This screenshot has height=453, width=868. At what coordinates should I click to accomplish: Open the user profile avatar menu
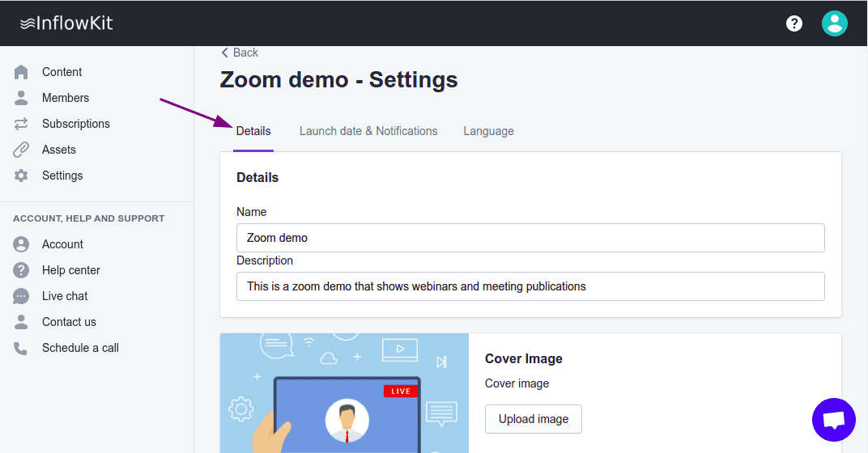pyautogui.click(x=835, y=23)
